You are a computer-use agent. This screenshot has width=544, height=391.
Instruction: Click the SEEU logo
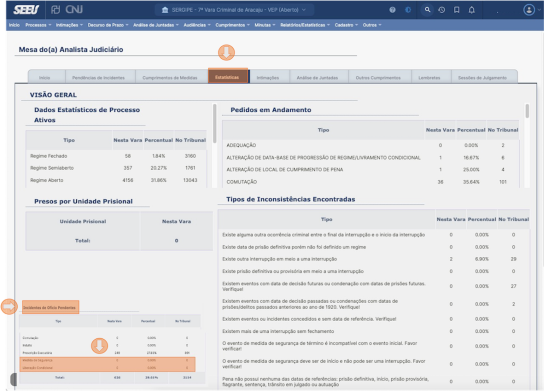(x=26, y=10)
